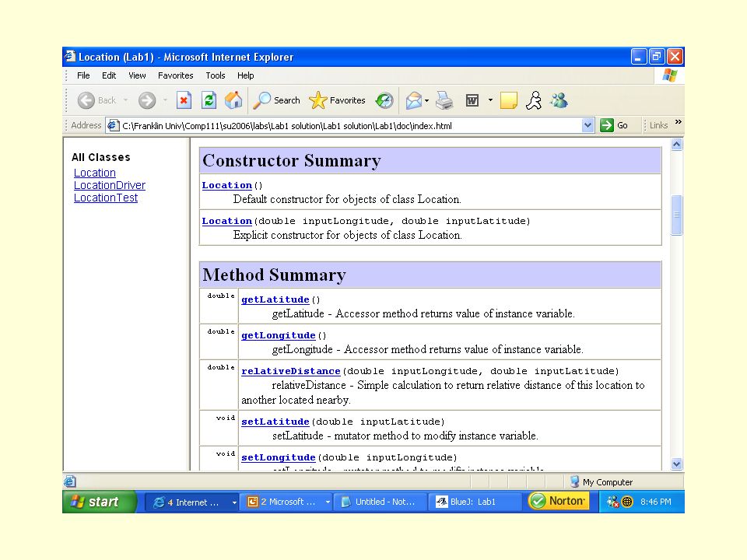Open the relativeDistance method link

(x=290, y=371)
